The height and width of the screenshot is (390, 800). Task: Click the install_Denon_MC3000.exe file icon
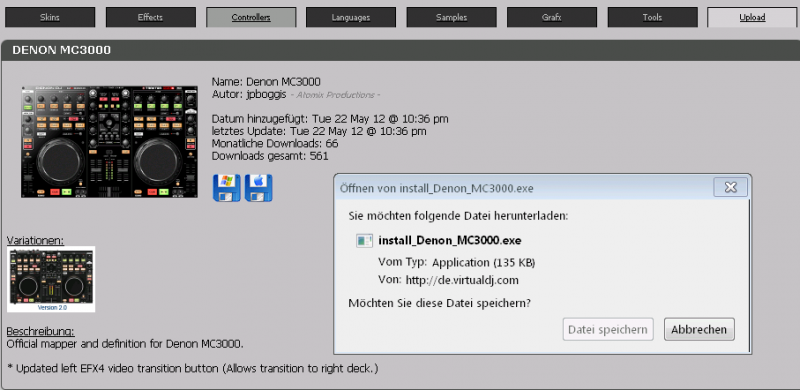coord(364,240)
